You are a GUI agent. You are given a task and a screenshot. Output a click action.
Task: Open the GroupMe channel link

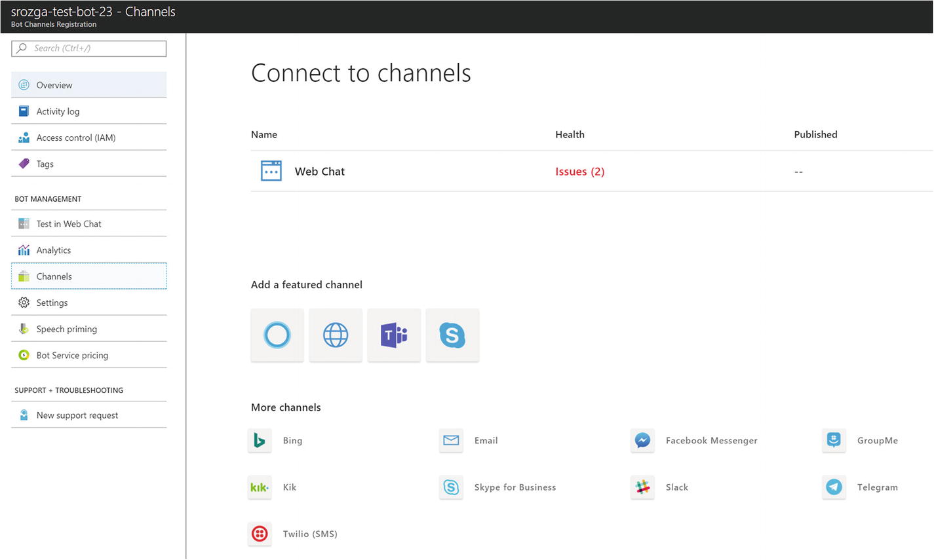[877, 441]
